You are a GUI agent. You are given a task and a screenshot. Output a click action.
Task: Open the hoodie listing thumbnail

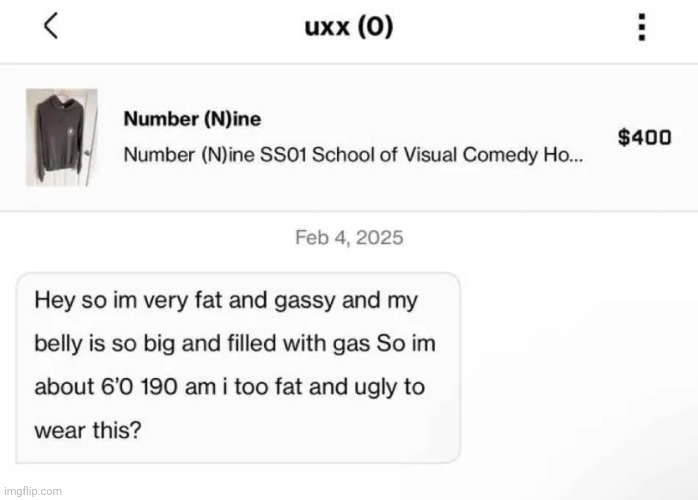63,136
